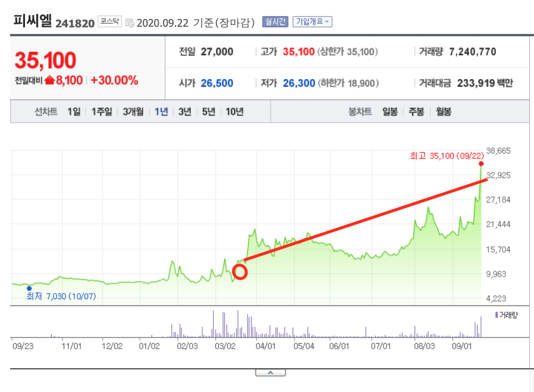The image size is (534, 392).
Task: Click the 선차트 line chart label
Action: (x=46, y=111)
